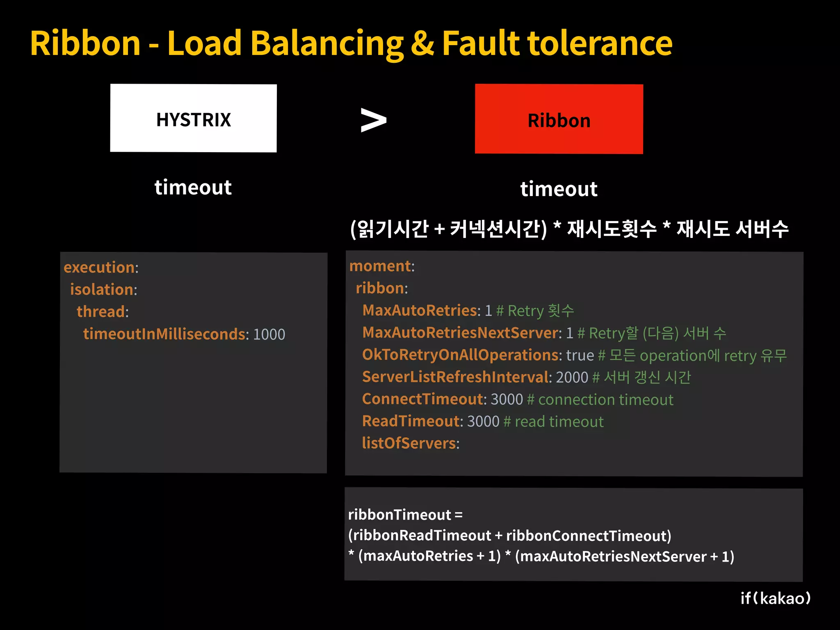Click the timeout label under HYSTRIX
The width and height of the screenshot is (840, 630).
[x=193, y=187]
